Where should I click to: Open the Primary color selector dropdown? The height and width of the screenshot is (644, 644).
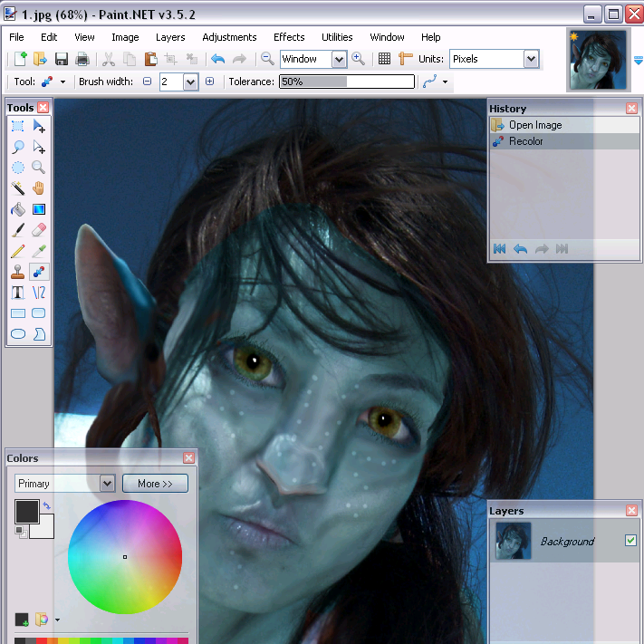pos(107,484)
